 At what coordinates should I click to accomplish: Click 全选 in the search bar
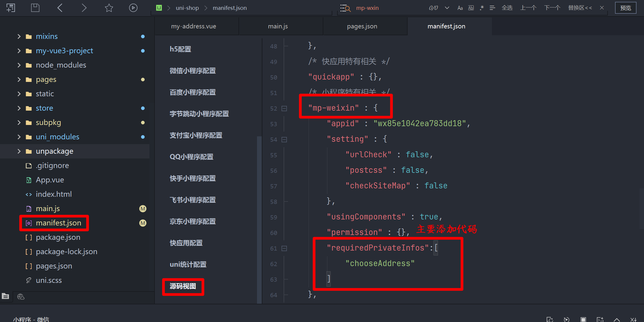[507, 8]
